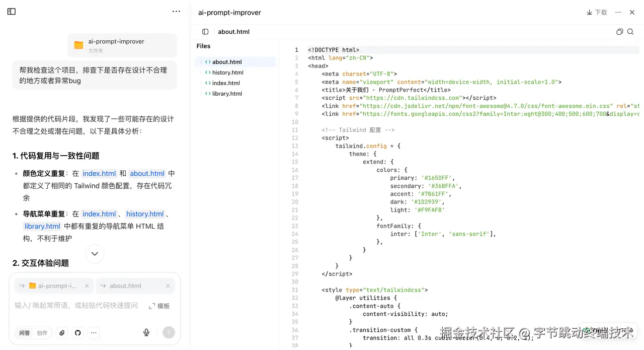
Task: Open the ai-prompt-improver folder attachment card
Action: pyautogui.click(x=122, y=45)
